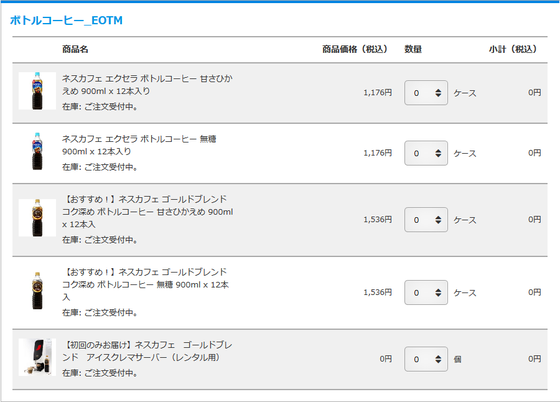Click the 商品価格（税込） column header

click(355, 49)
